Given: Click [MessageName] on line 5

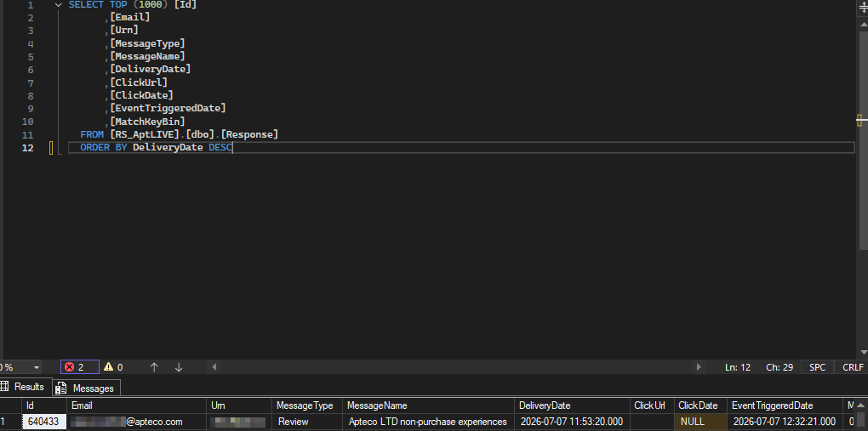Looking at the screenshot, I should 147,56.
